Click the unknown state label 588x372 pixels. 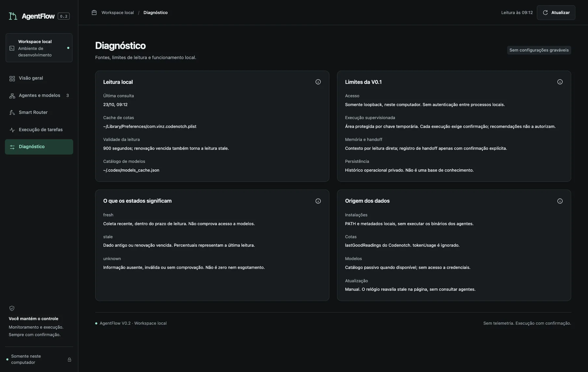[x=112, y=259]
